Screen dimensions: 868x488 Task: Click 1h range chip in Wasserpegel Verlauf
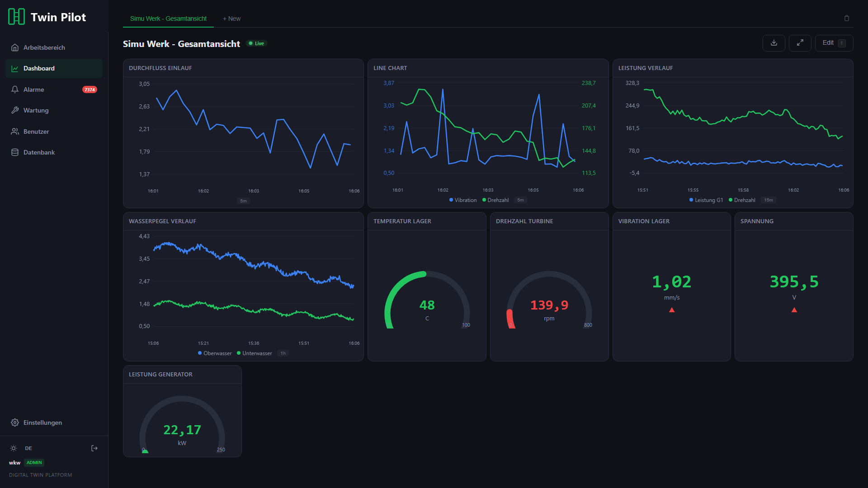tap(283, 353)
